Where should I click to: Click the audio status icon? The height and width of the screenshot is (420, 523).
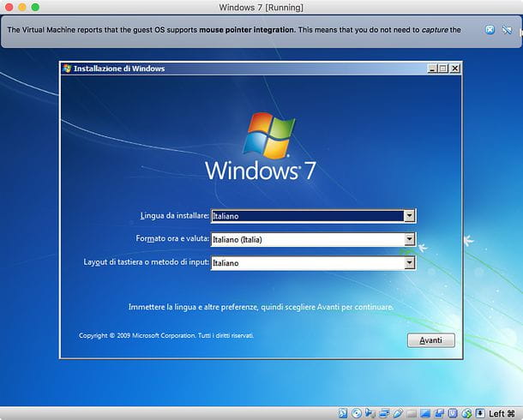pyautogui.click(x=370, y=412)
